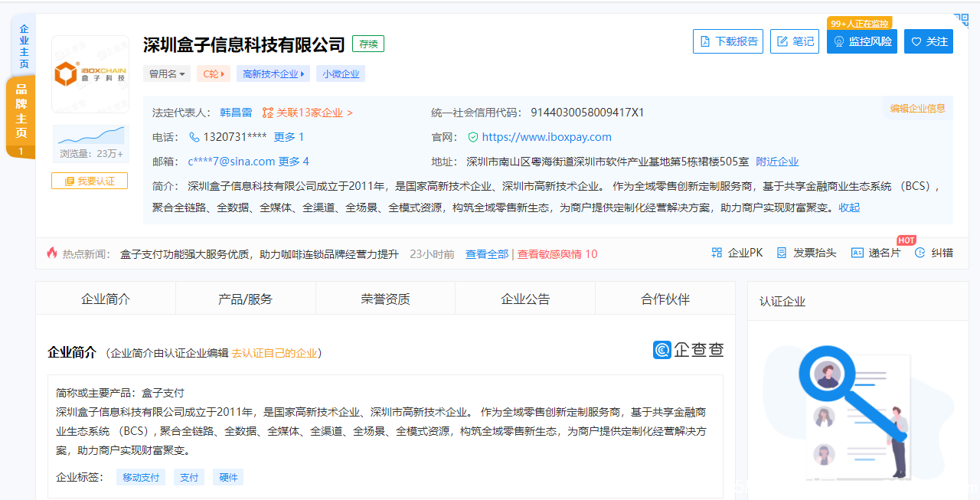This screenshot has height=500, width=980.
Task: Expand the C轮 funding round tag
Action: (x=213, y=74)
